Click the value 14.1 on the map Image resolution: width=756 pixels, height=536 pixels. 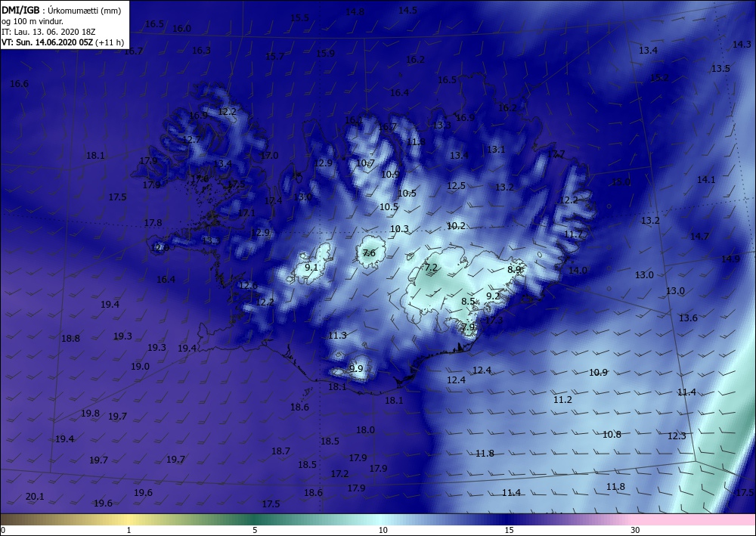click(706, 180)
